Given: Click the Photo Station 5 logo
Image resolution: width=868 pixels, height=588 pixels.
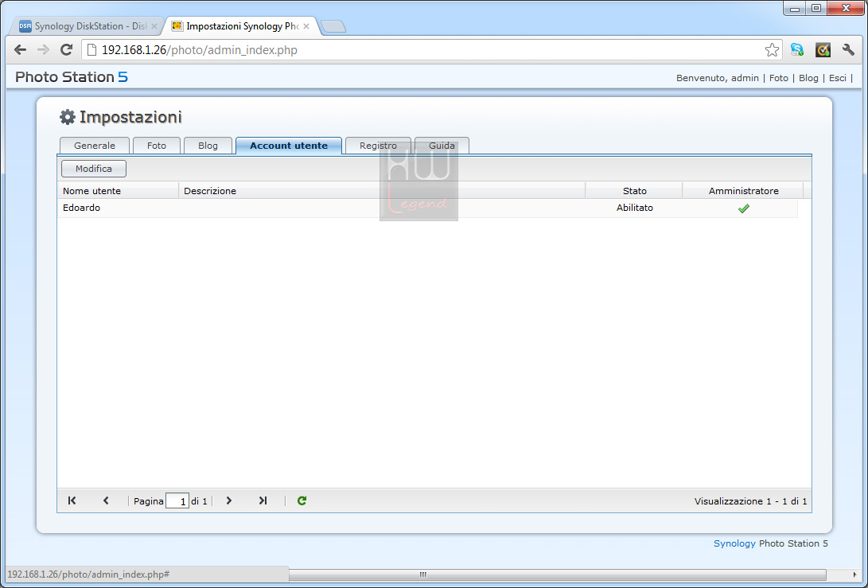Looking at the screenshot, I should click(72, 77).
